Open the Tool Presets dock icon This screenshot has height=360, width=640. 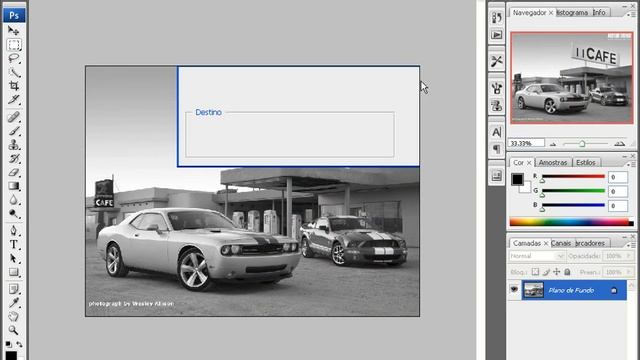(496, 61)
